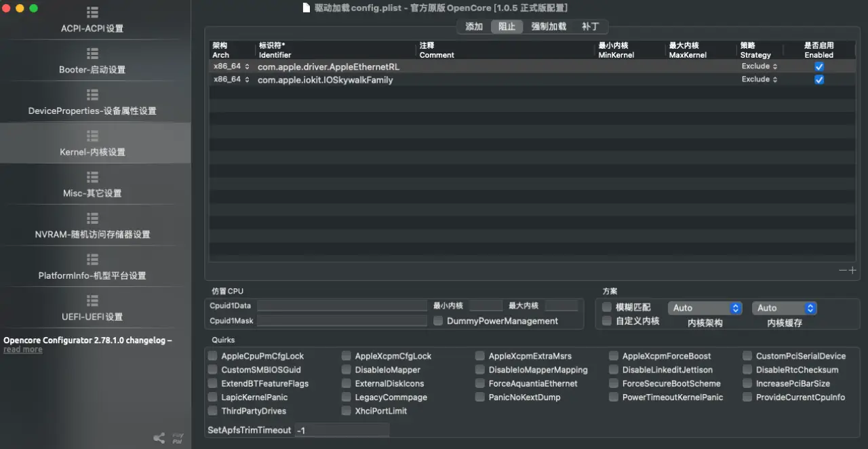
Task: Disable the AppleEthernetRL block entry checkbox
Action: (x=818, y=66)
